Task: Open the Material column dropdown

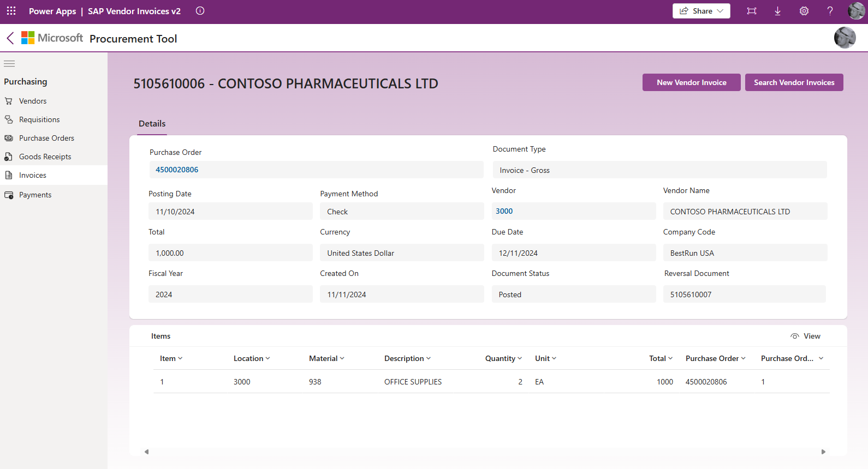Action: pos(326,358)
